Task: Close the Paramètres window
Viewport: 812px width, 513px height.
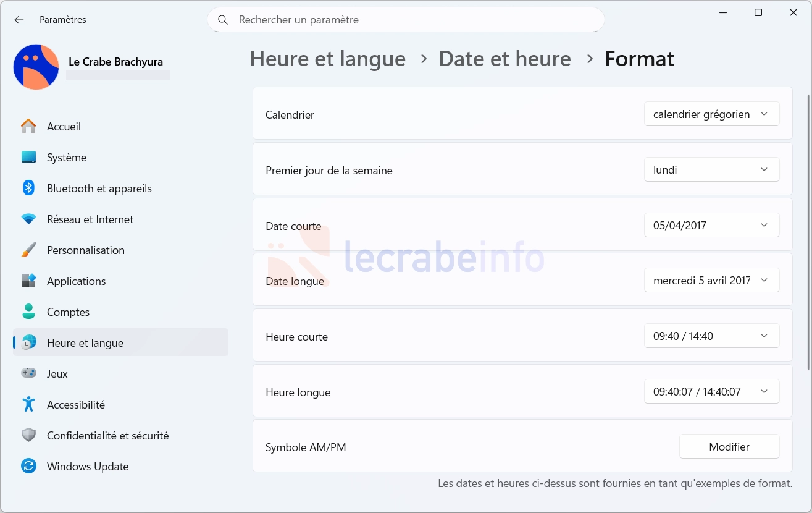Action: pos(793,12)
